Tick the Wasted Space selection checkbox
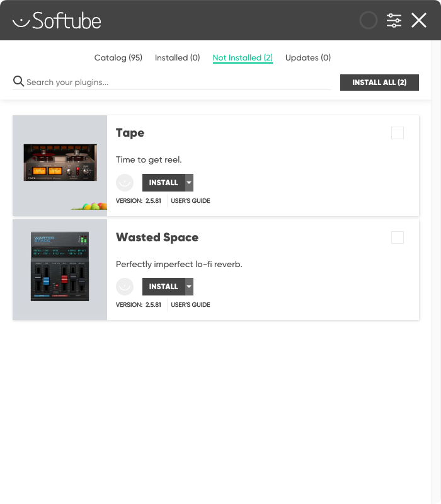This screenshot has width=441, height=504. (398, 238)
